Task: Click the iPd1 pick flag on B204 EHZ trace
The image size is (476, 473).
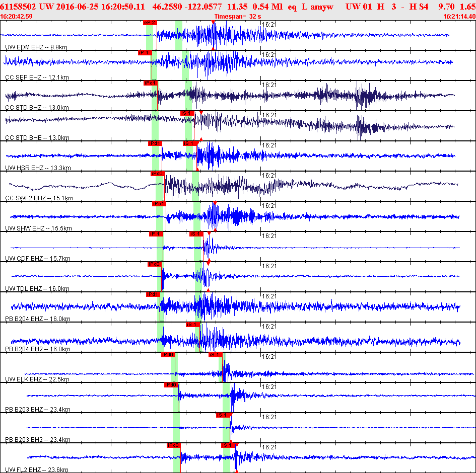Action: 153,294
